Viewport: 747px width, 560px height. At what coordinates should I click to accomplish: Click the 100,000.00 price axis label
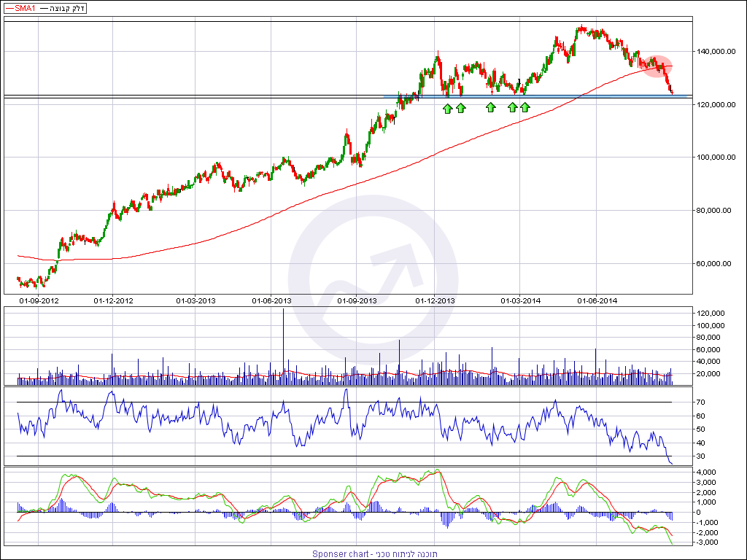[x=716, y=157]
